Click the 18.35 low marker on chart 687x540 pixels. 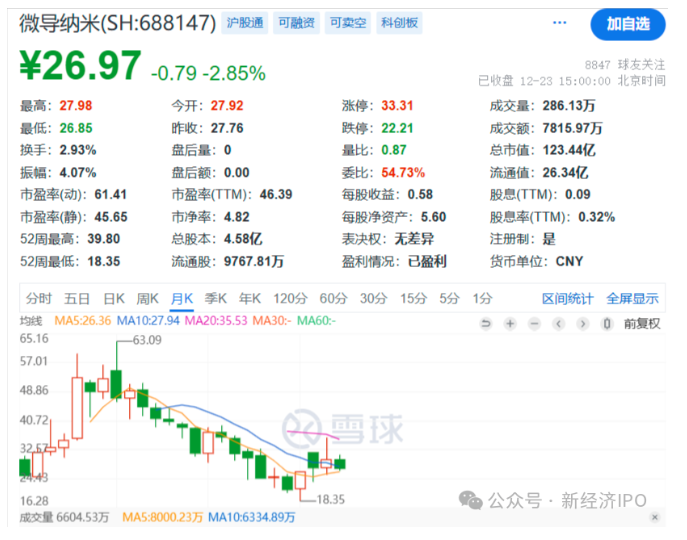click(331, 499)
